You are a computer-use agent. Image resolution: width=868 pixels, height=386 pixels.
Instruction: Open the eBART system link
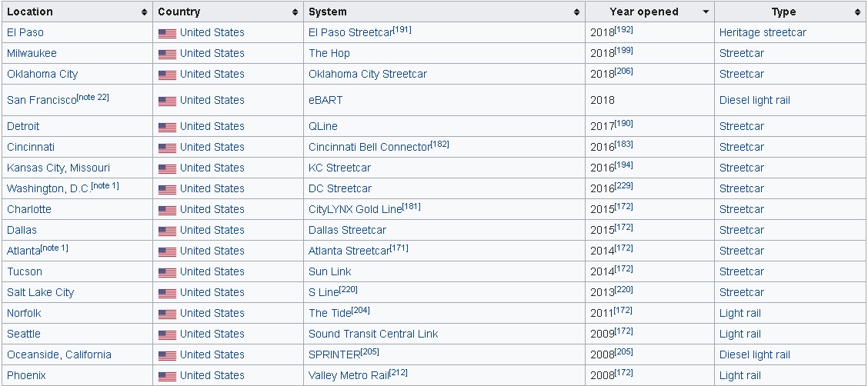(x=325, y=100)
